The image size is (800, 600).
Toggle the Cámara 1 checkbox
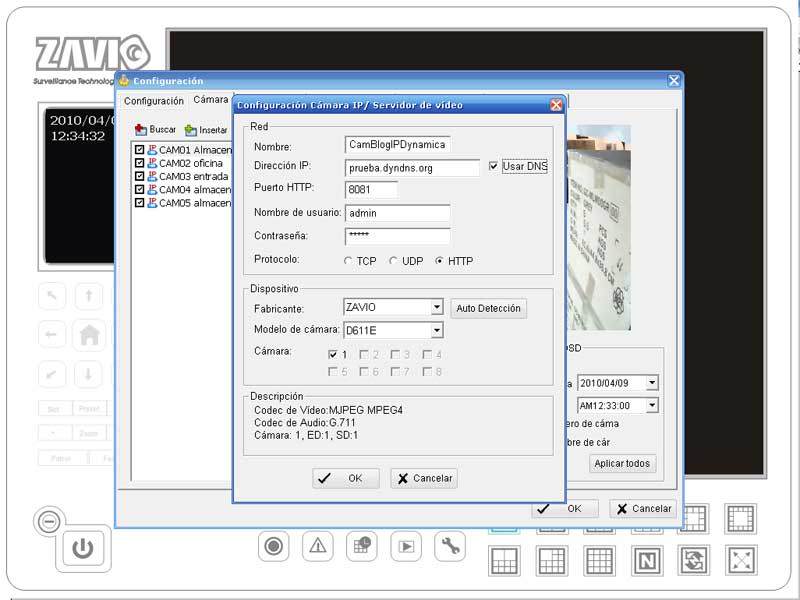pyautogui.click(x=333, y=354)
